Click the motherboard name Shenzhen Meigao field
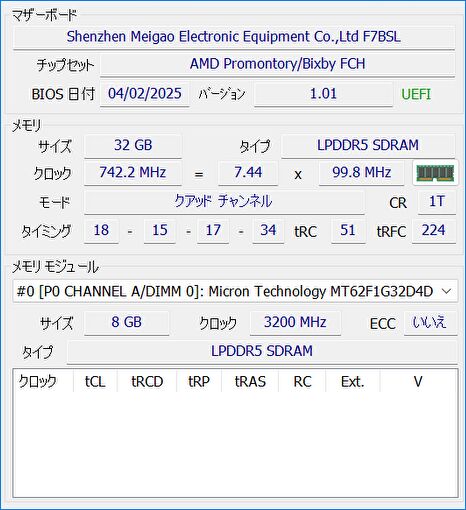This screenshot has width=466, height=510. coord(234,37)
